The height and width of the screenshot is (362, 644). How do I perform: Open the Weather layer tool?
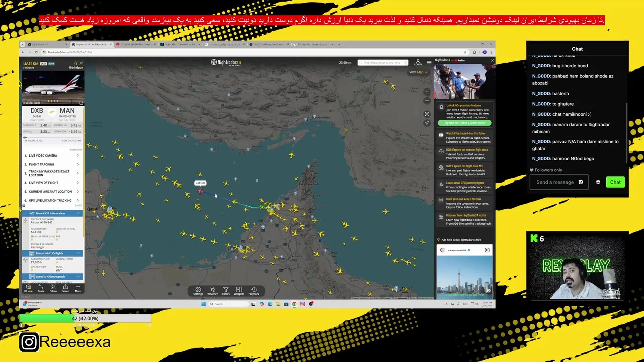pos(212,291)
